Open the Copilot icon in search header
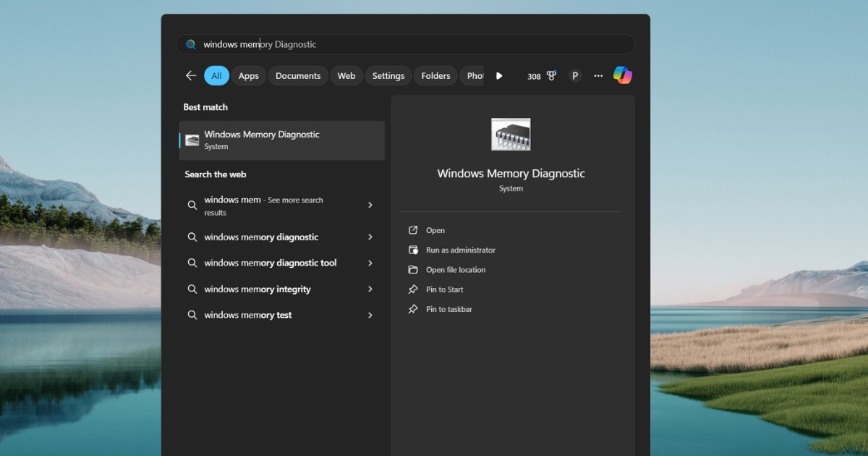This screenshot has height=456, width=868. [x=622, y=75]
